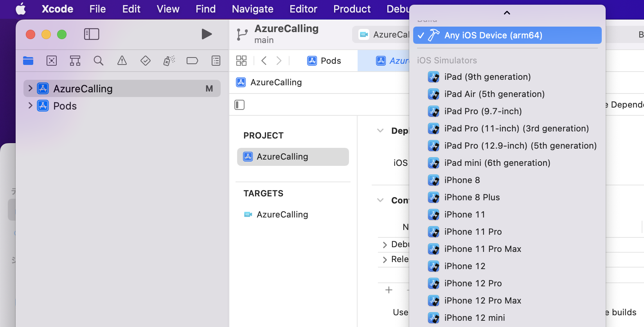Screen dimensions: 644x327
Task: Choose iPhone 11 Pro Max simulator
Action: pyautogui.click(x=507, y=249)
